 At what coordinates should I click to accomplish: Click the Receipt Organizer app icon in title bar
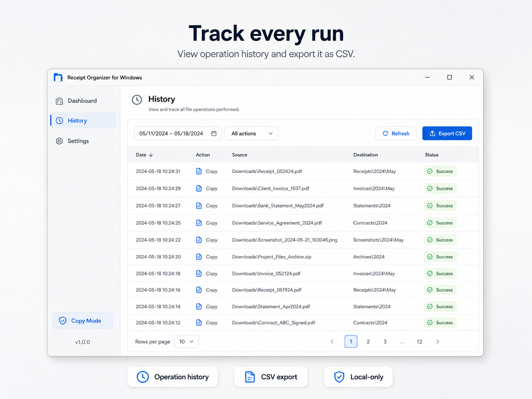click(x=58, y=78)
